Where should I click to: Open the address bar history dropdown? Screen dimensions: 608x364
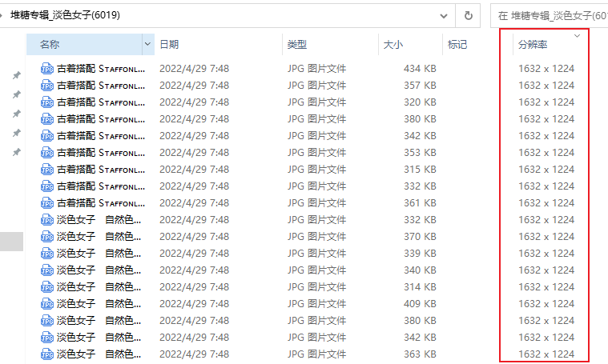[x=444, y=16]
